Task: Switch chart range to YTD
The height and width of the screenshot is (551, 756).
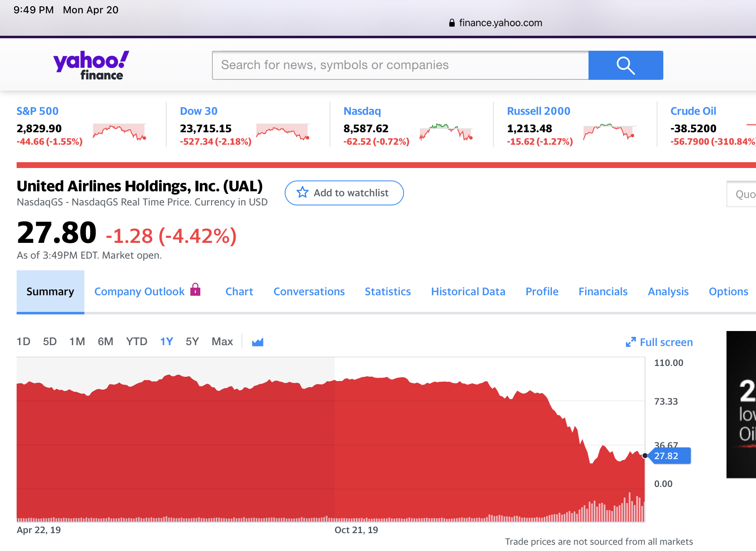Action: [x=136, y=342]
